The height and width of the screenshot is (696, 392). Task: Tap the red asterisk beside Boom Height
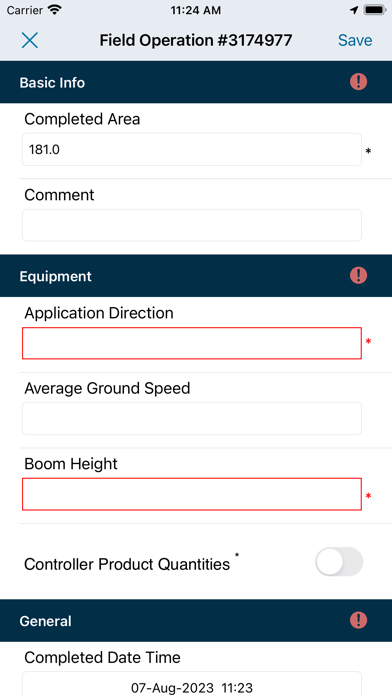368,496
